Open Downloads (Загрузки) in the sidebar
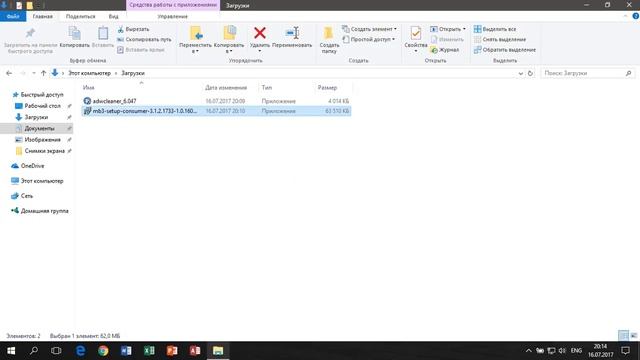The width and height of the screenshot is (640, 360). (x=36, y=117)
